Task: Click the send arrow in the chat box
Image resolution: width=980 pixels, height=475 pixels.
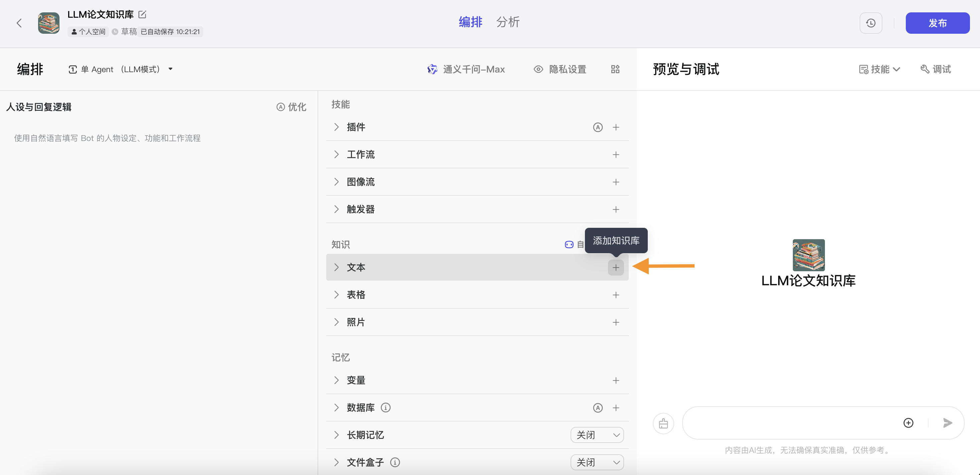Action: pyautogui.click(x=948, y=423)
